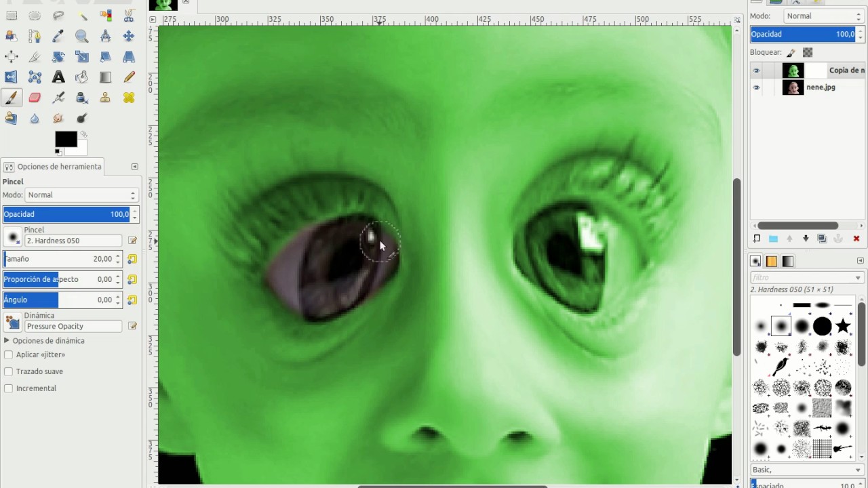Set layer Opacidad slider in layers panel

point(804,34)
